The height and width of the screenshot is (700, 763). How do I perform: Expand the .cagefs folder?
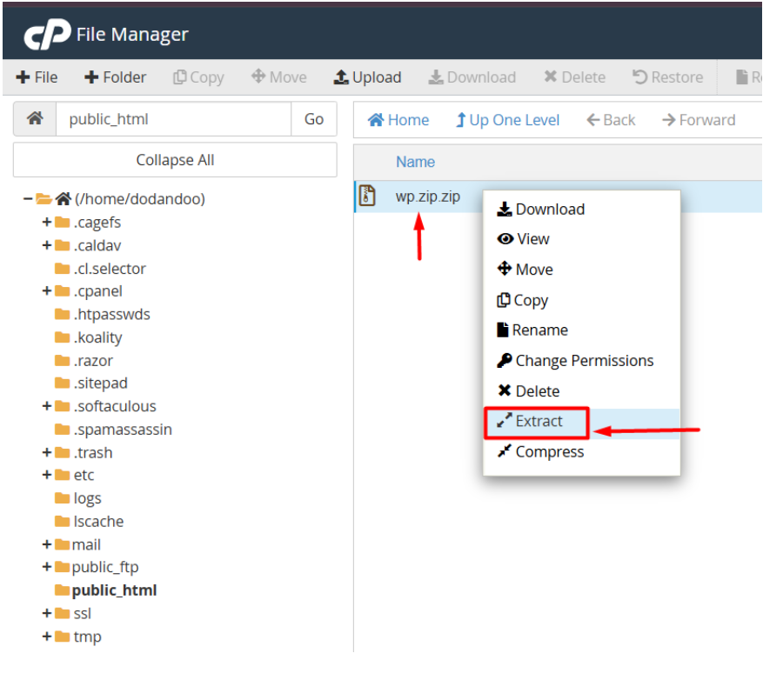47,223
